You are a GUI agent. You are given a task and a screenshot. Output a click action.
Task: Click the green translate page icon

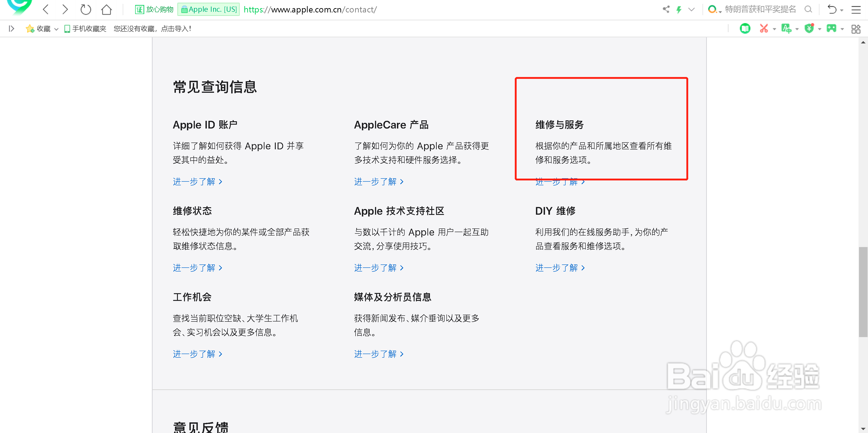786,29
